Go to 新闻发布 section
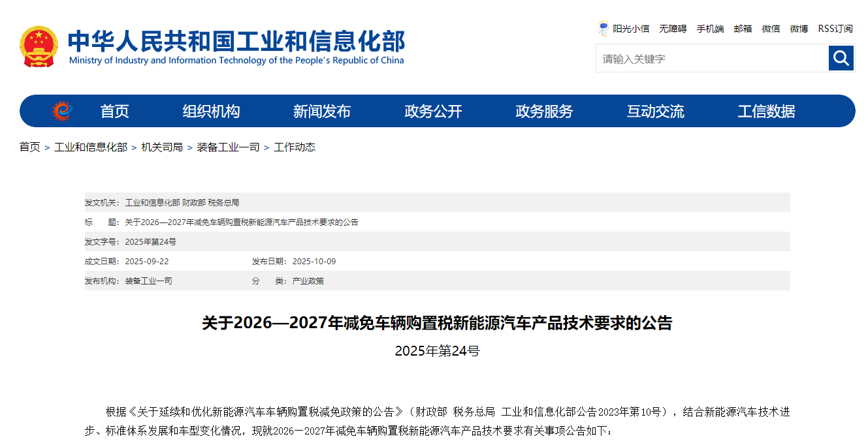868x443 pixels. (x=322, y=112)
